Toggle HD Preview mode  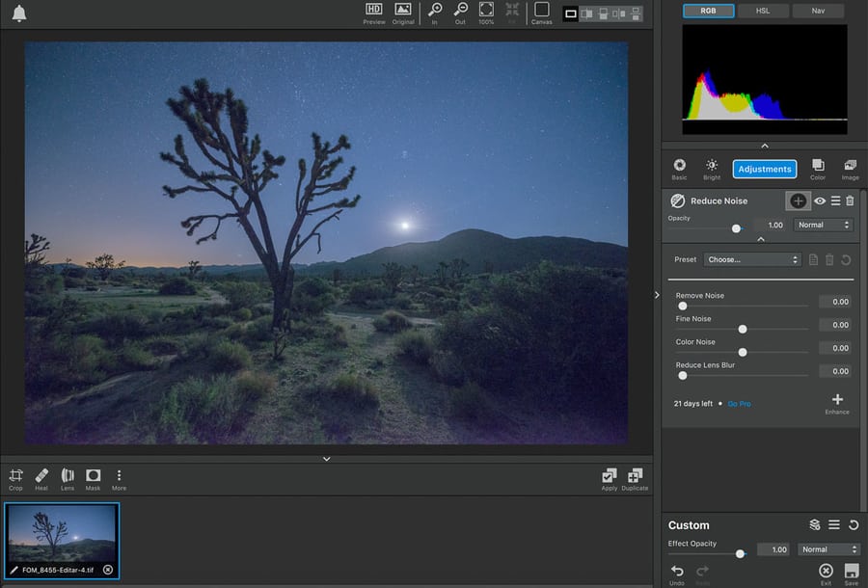(x=374, y=13)
